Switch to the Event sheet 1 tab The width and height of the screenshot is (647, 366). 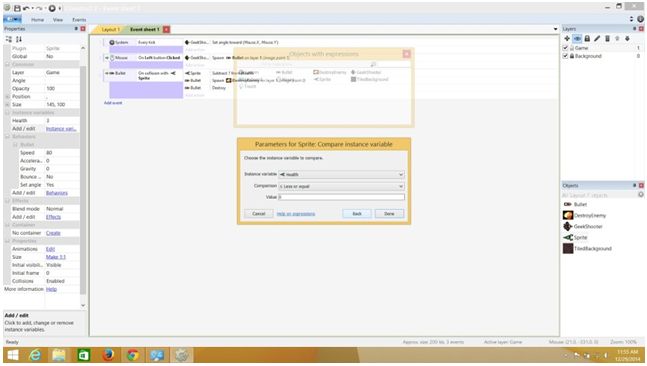point(144,29)
